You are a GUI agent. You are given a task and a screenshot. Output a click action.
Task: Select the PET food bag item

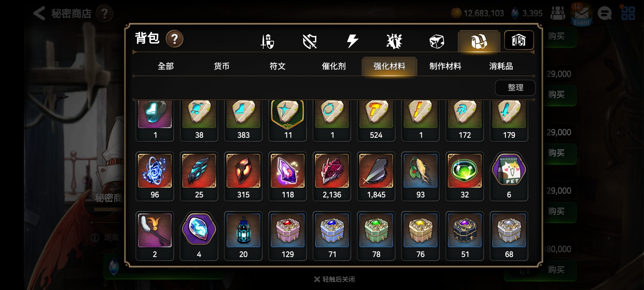tap(509, 176)
